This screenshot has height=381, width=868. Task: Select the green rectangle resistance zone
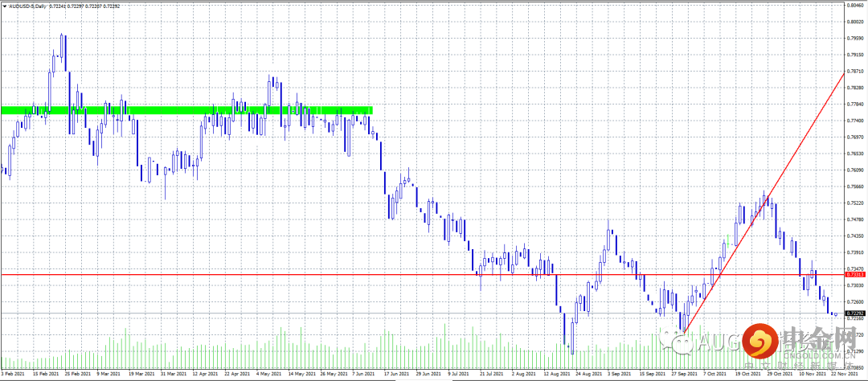coord(186,110)
